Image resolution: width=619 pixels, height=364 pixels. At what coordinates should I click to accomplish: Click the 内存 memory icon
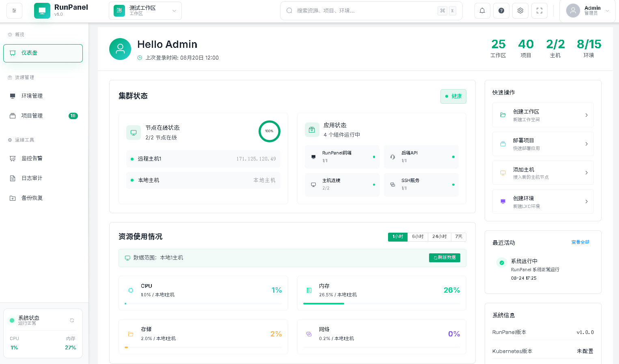click(309, 290)
